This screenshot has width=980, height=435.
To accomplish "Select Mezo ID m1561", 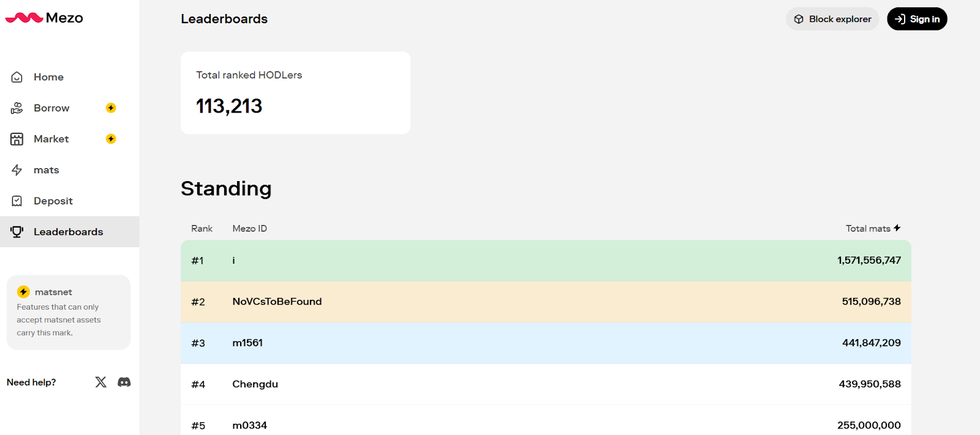I will click(247, 343).
